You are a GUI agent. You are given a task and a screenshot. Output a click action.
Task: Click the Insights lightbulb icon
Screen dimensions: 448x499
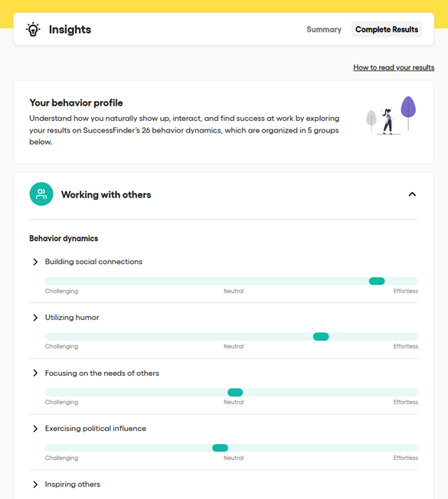click(33, 29)
